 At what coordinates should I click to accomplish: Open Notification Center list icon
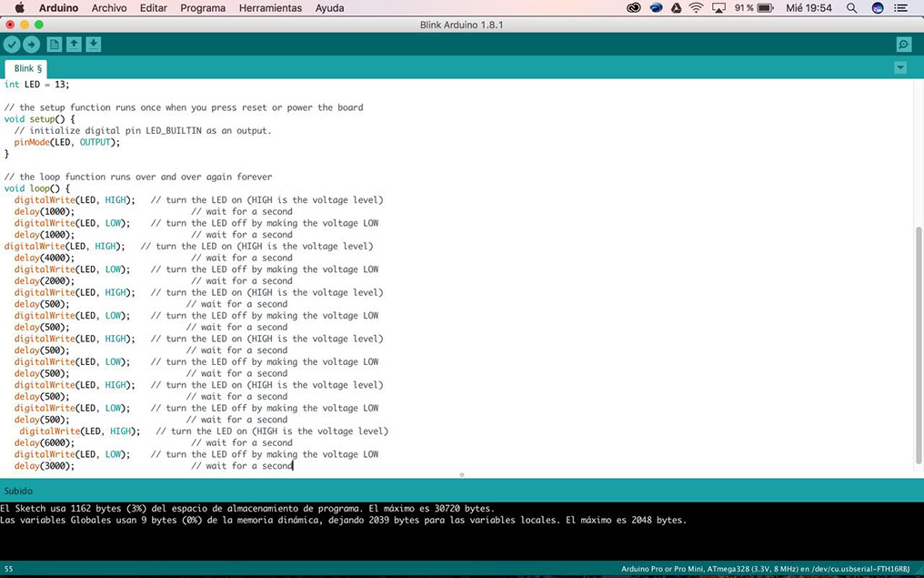900,8
